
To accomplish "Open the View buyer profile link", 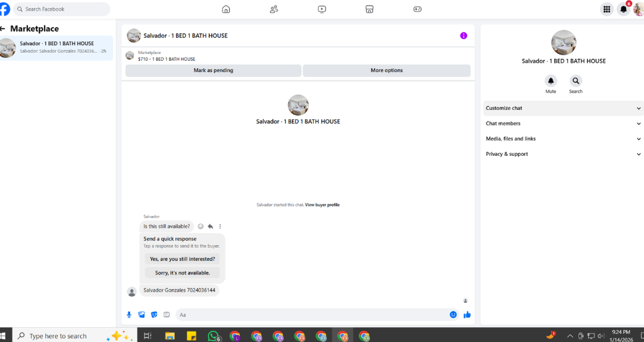I will click(322, 205).
